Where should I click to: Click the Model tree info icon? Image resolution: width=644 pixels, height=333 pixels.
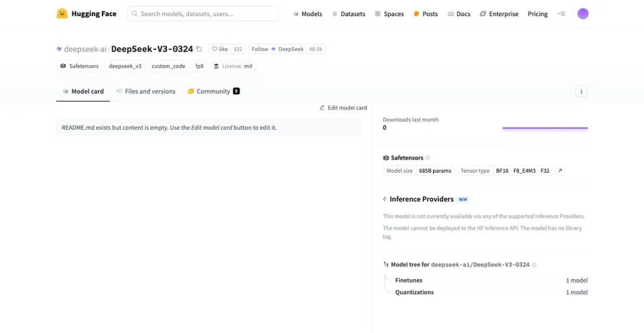[534, 265]
